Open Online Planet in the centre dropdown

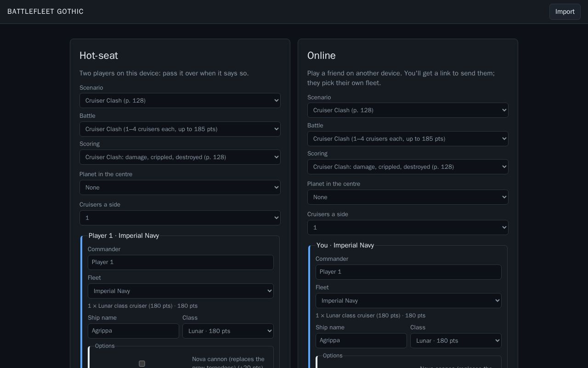tap(408, 197)
